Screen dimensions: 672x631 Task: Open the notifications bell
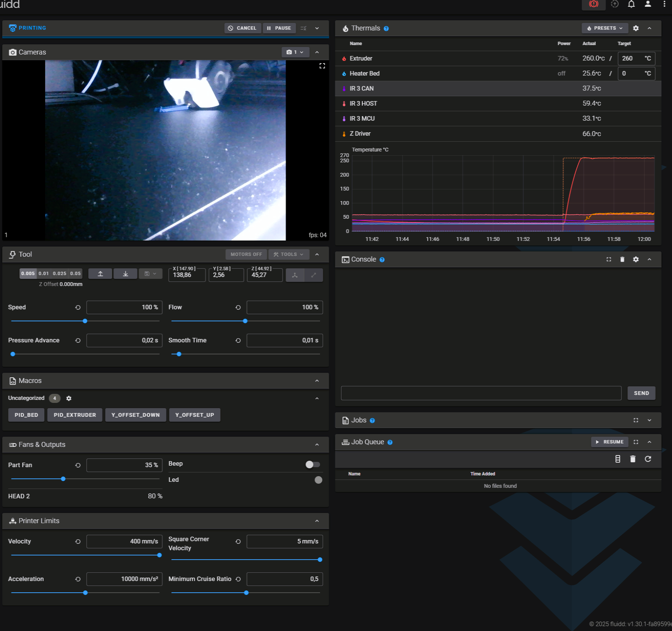631,4
